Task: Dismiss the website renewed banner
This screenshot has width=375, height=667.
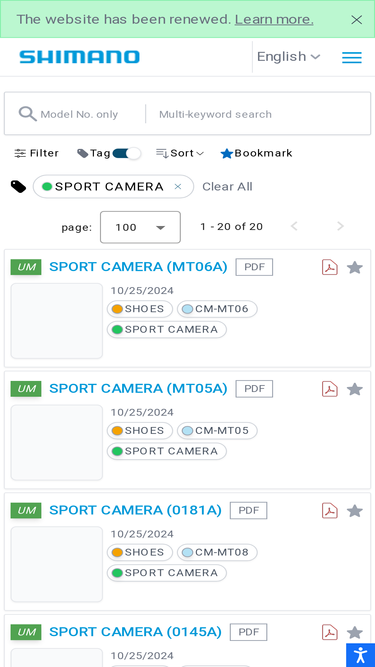Action: pyautogui.click(x=356, y=20)
